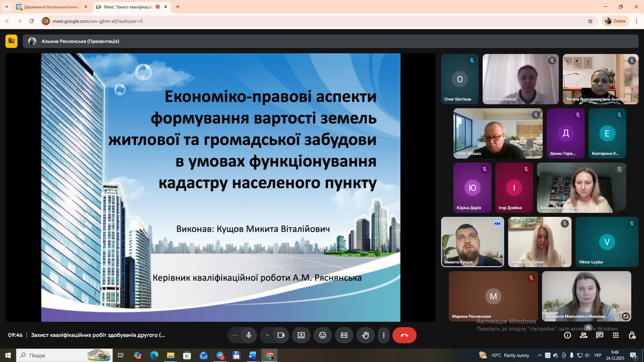Open more options vertical dots menu
This screenshot has width=644, height=362.
pyautogui.click(x=383, y=335)
